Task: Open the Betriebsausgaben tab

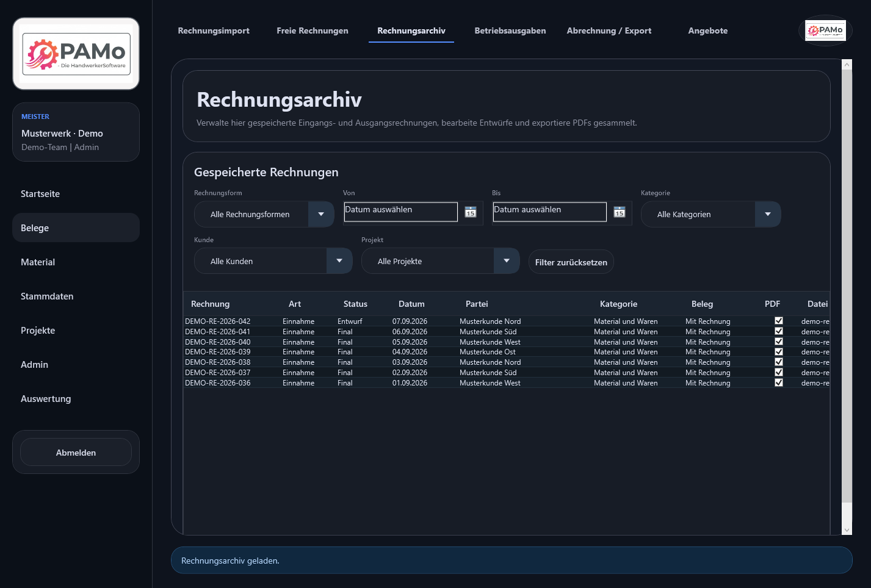Action: 510,30
